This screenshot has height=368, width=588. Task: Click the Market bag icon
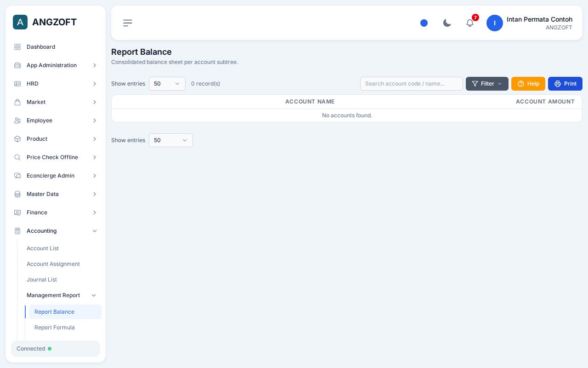pos(17,102)
